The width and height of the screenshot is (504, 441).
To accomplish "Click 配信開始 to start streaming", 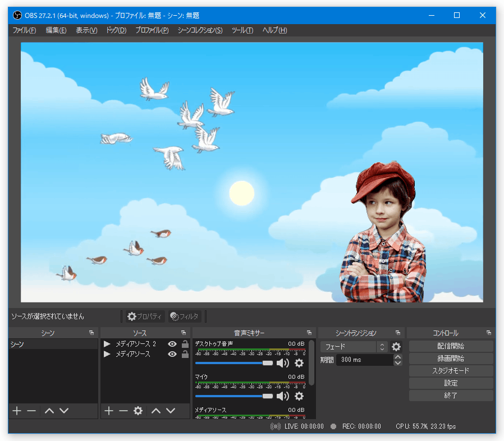I will [x=451, y=346].
